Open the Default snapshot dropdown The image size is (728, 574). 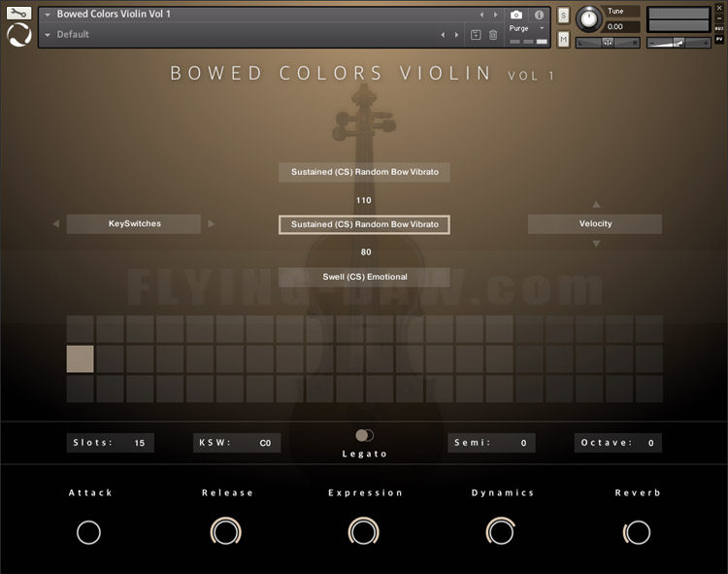pyautogui.click(x=48, y=35)
